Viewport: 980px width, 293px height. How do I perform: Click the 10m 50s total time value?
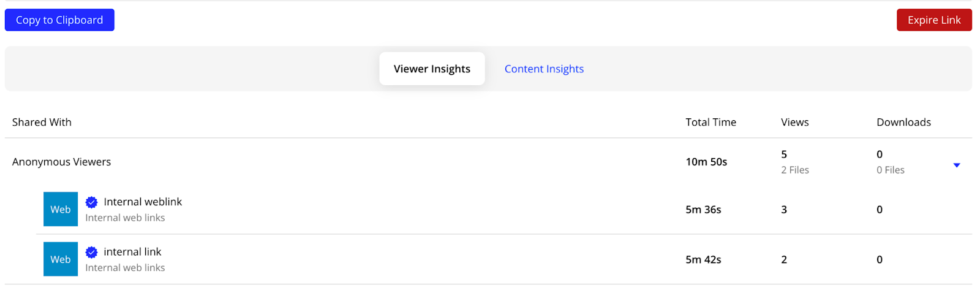706,162
